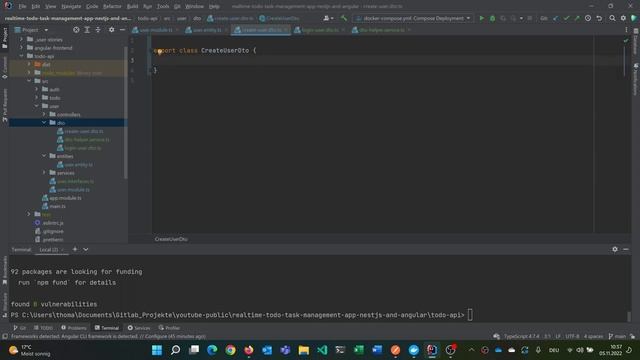Collapse the todo-api folder
640x360 pixels.
tap(22, 56)
